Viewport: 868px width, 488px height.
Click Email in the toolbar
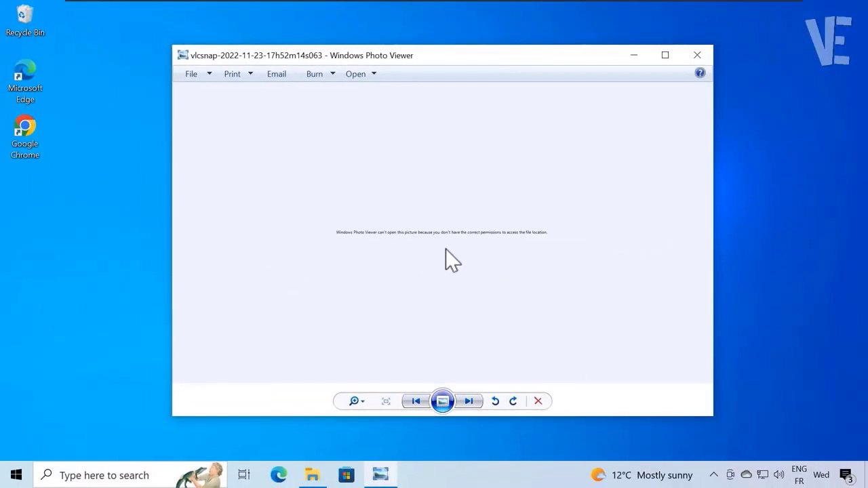277,74
